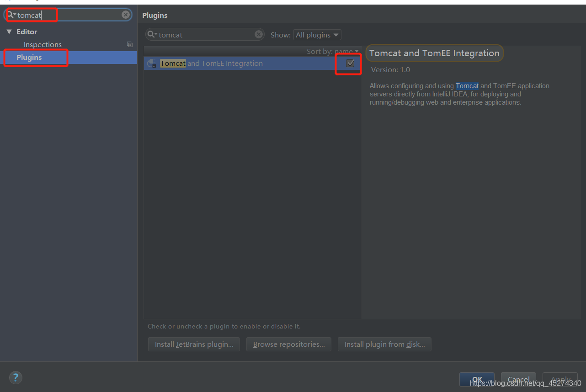Open the Show All plugins dropdown

click(x=317, y=35)
